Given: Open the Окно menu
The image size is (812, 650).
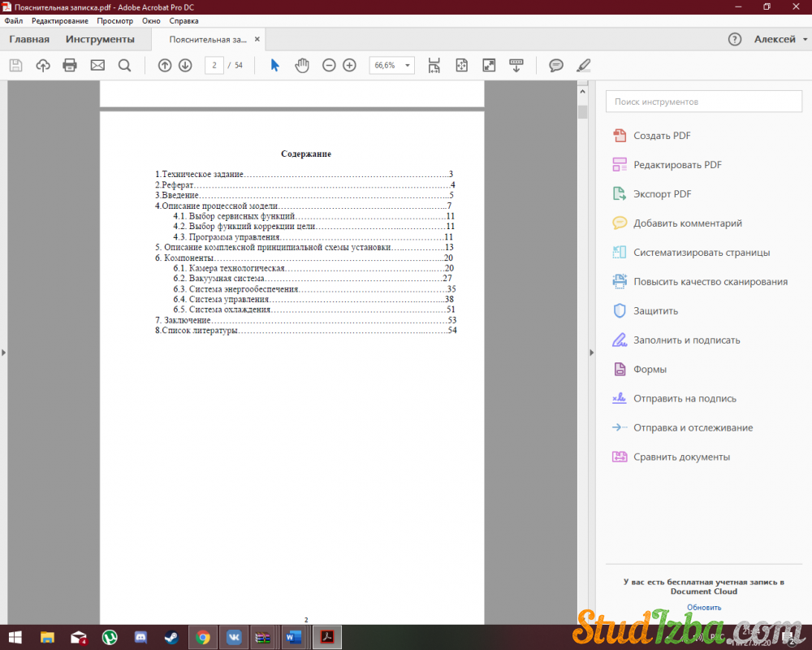Looking at the screenshot, I should (151, 21).
